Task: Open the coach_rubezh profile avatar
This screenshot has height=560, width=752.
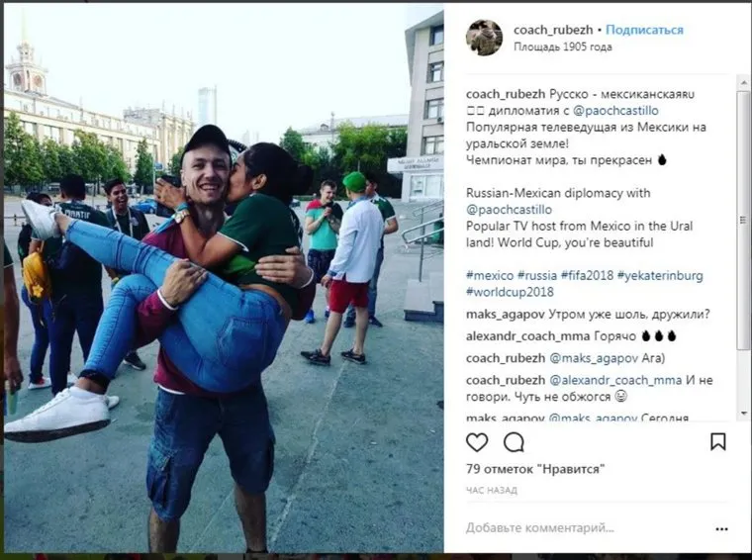Action: [484, 38]
